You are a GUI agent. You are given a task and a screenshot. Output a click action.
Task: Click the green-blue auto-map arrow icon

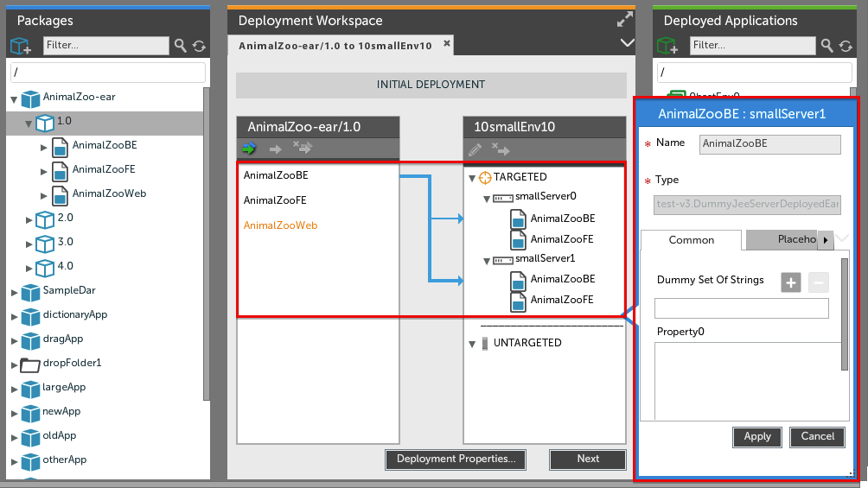coord(250,149)
